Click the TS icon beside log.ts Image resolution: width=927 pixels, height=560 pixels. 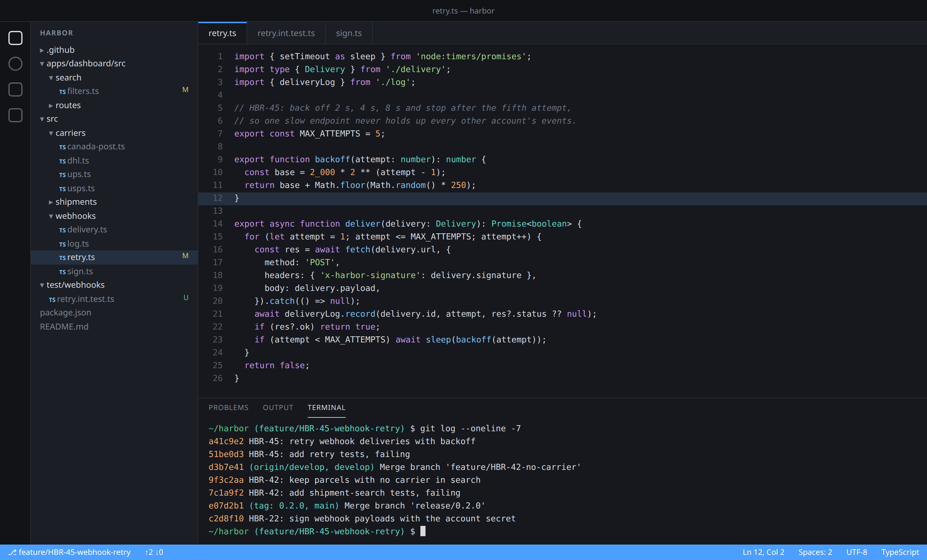(62, 244)
